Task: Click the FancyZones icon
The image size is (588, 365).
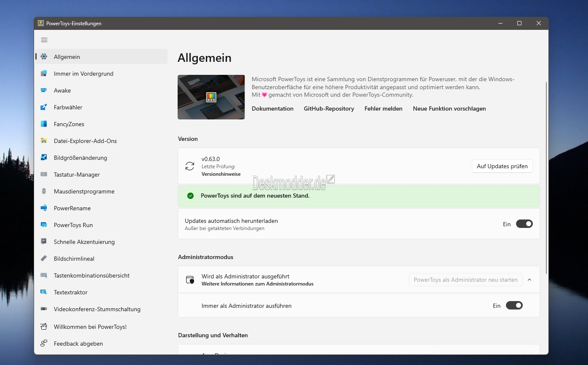Action: pos(44,124)
